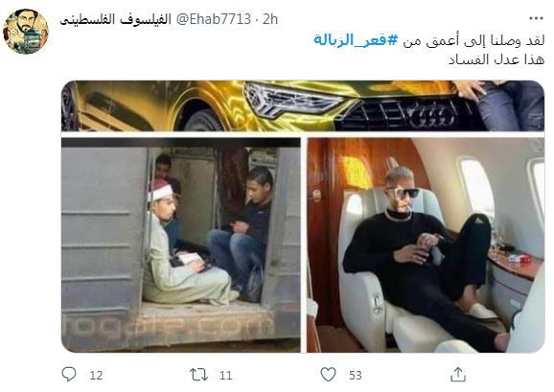Open the 2h timestamp link
This screenshot has height=392, width=554.
(x=270, y=19)
